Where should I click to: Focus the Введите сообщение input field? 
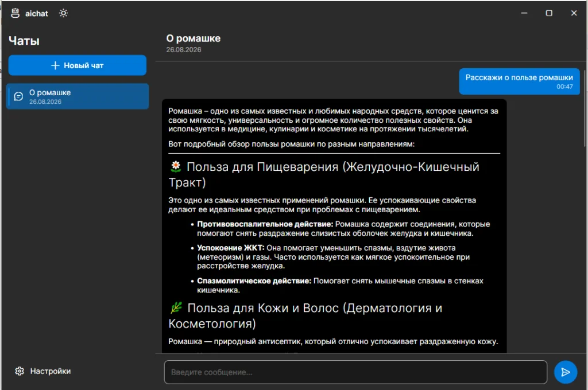pyautogui.click(x=355, y=372)
